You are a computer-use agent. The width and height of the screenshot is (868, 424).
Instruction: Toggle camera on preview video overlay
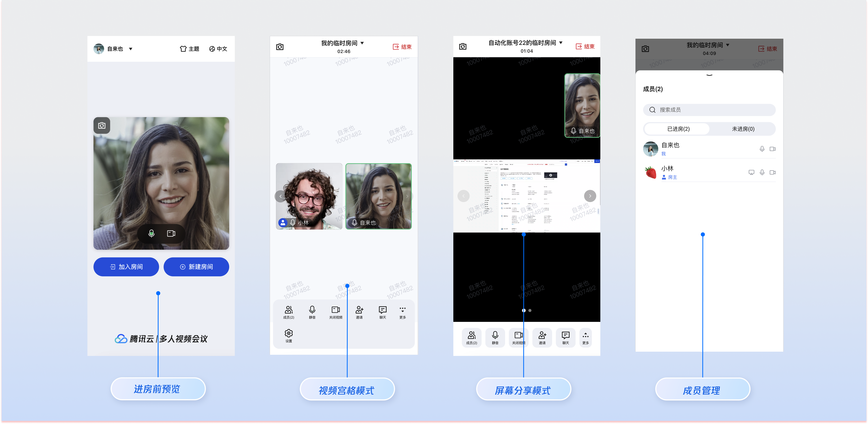pyautogui.click(x=171, y=233)
